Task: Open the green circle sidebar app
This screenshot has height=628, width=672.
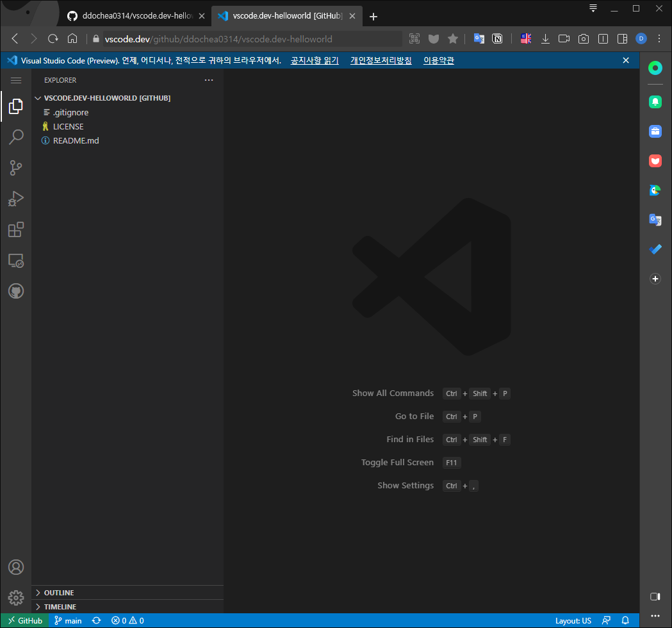Action: coord(655,68)
